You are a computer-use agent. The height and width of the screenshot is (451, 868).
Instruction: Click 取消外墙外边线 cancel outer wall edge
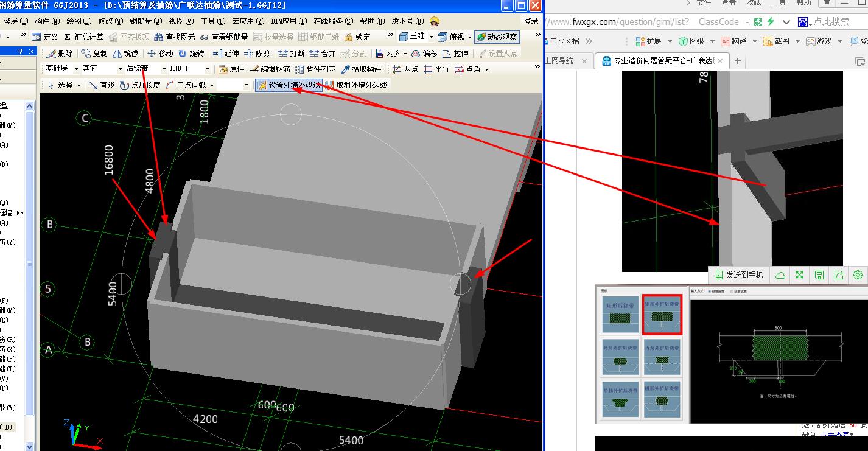click(x=356, y=85)
